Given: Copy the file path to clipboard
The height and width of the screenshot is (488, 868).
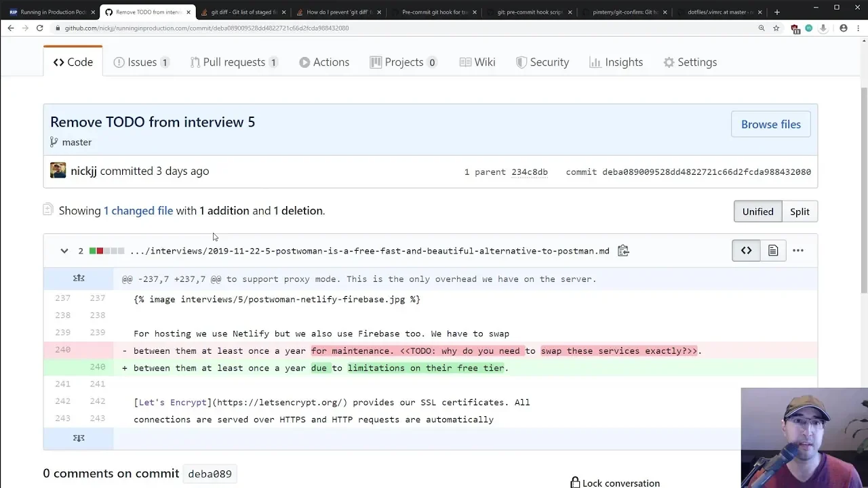Looking at the screenshot, I should point(623,251).
